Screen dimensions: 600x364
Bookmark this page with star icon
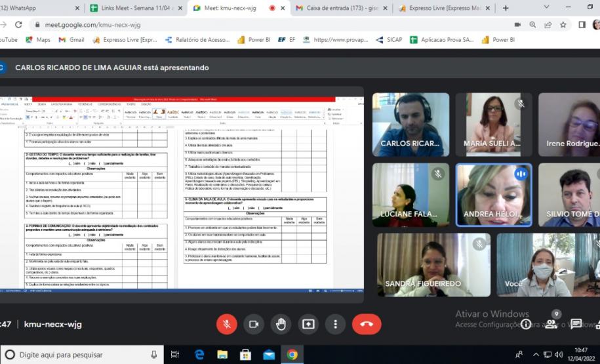563,24
